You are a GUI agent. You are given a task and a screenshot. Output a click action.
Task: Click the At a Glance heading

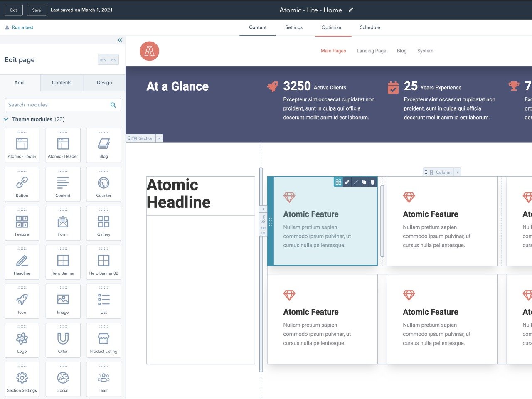[177, 86]
